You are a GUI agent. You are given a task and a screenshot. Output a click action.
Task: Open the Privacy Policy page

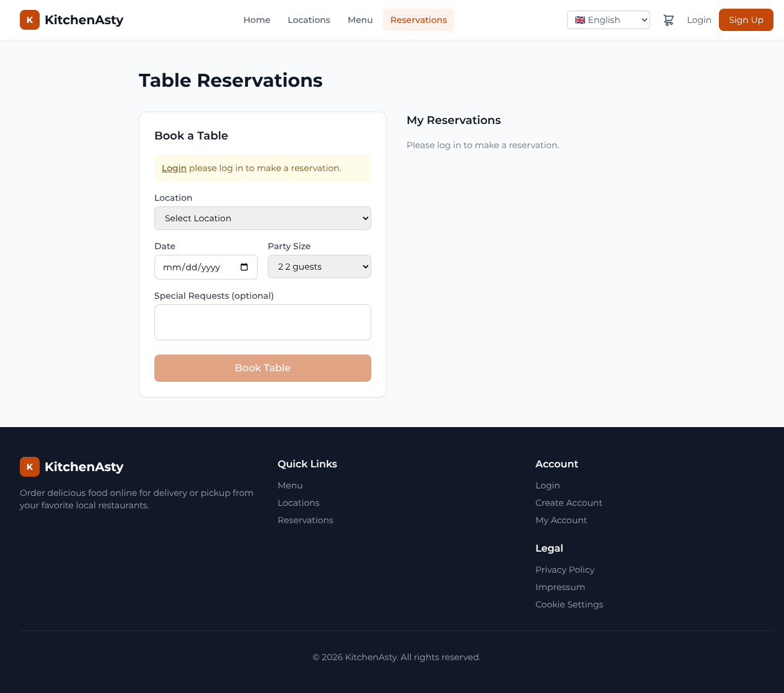[x=565, y=569]
